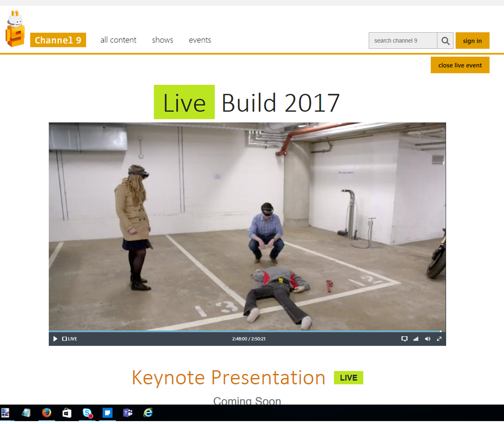This screenshot has width=504, height=424.
Task: Open the Windows Store taskbar icon
Action: coord(67,413)
